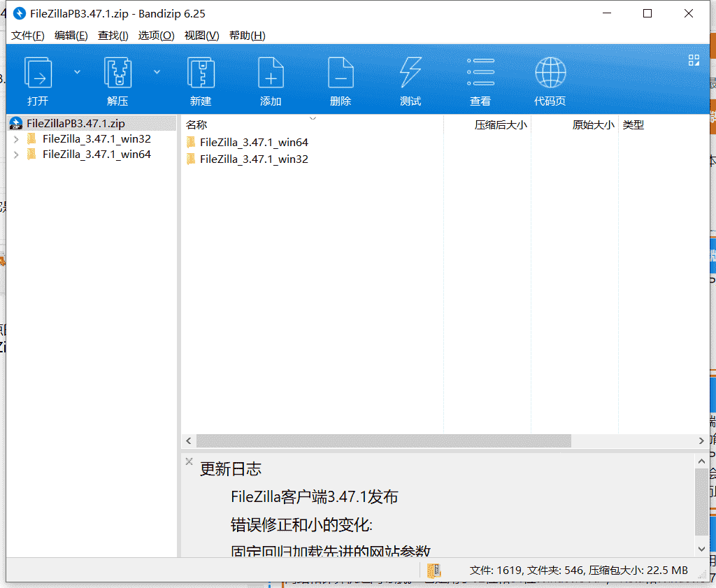Click the Extract (解压) toolbar icon
Viewport: 716px width, 588px height.
(117, 73)
